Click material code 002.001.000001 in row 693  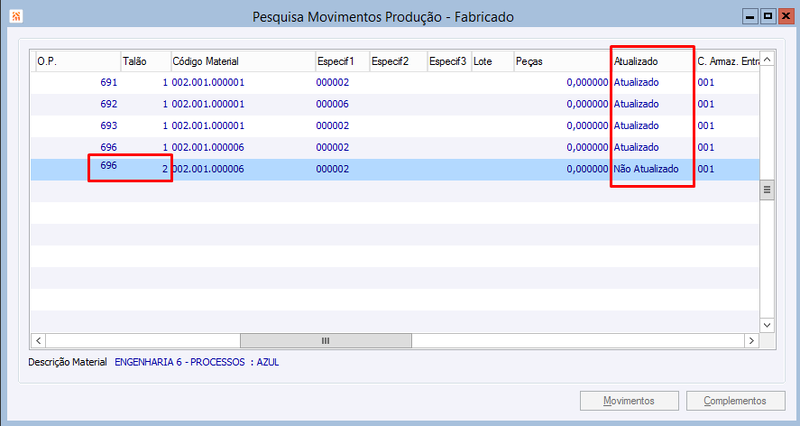[x=208, y=126]
